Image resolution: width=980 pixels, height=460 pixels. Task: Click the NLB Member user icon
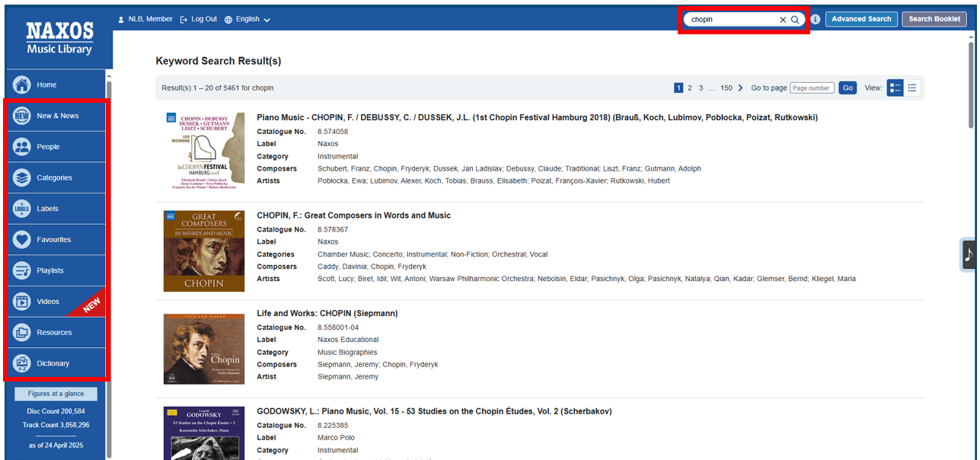pyautogui.click(x=120, y=19)
